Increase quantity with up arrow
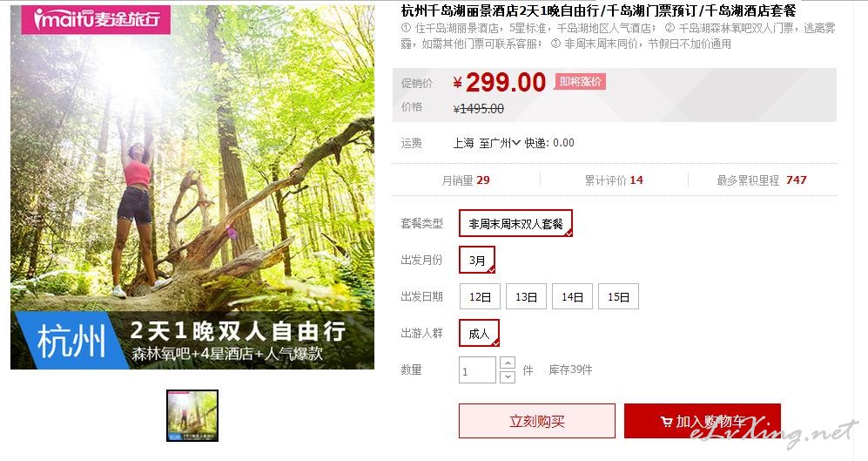 click(508, 363)
